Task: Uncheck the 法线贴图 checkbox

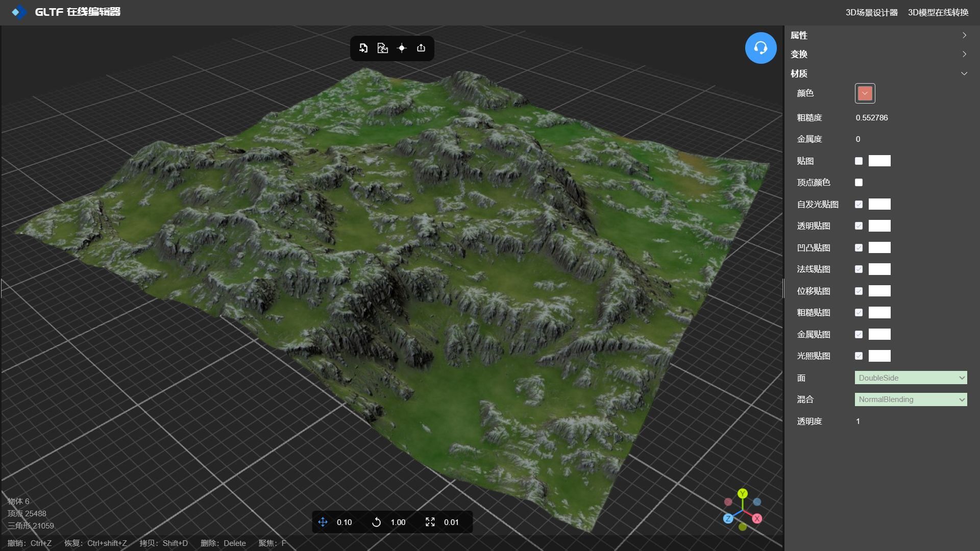Action: tap(859, 269)
